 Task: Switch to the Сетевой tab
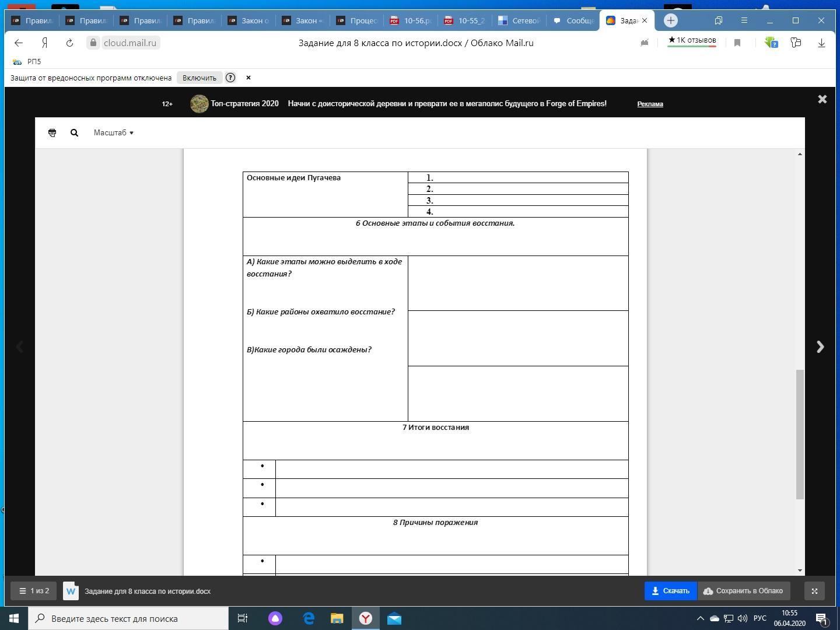point(519,20)
